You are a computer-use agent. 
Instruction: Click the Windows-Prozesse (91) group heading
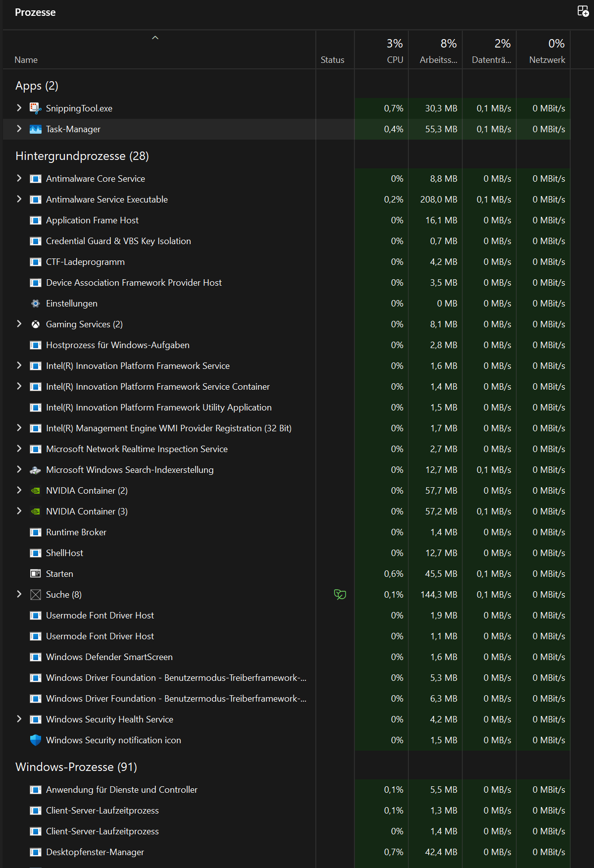(x=76, y=767)
